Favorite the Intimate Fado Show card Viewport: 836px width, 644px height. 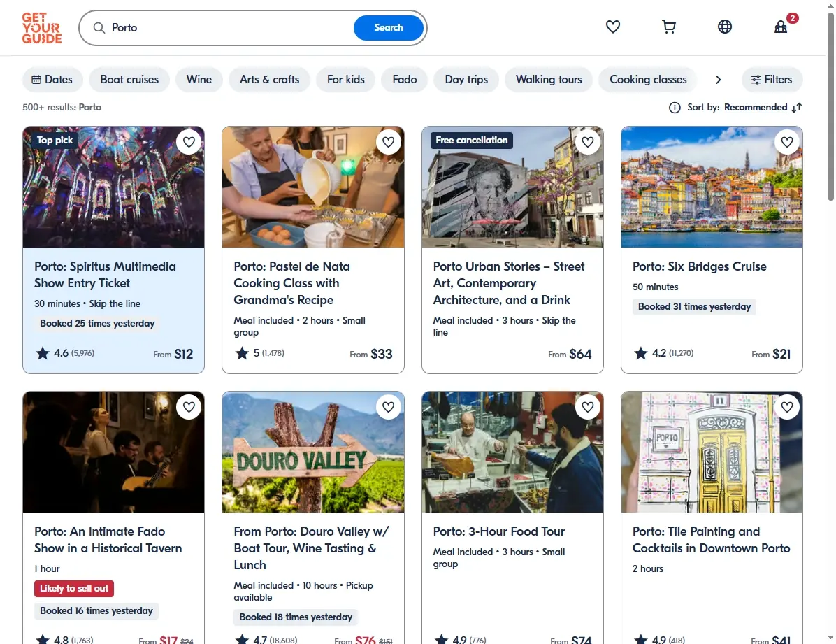189,407
